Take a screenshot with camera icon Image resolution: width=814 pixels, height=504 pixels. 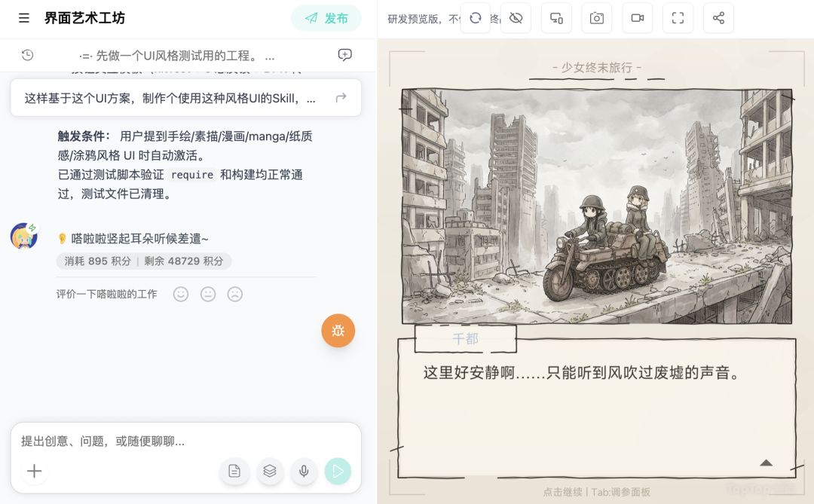coord(597,18)
